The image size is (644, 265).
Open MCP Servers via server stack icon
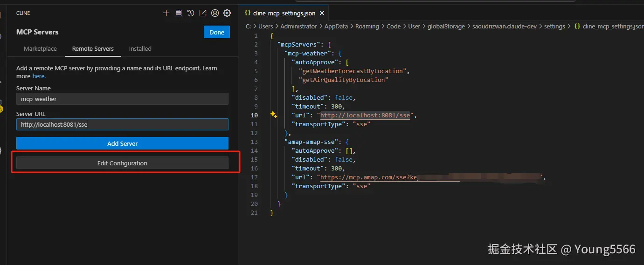pos(179,13)
